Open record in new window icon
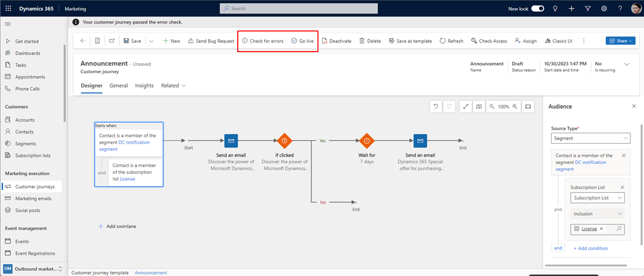 point(112,41)
